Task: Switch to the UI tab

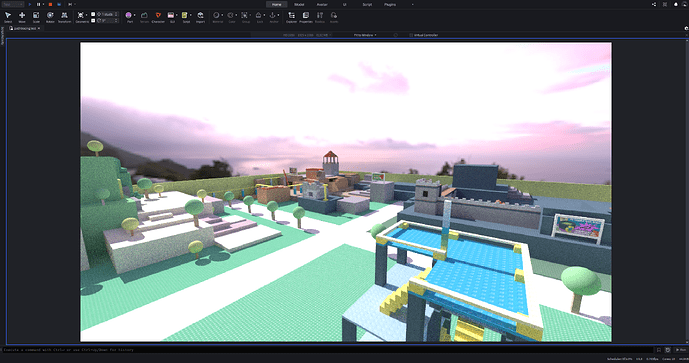Action: click(x=344, y=4)
